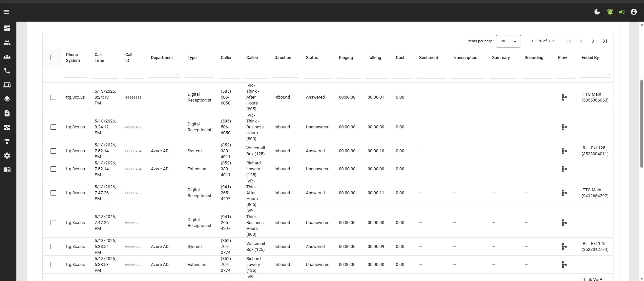Open flow for 7:52:14 PM Voicemail Box call

[564, 151]
